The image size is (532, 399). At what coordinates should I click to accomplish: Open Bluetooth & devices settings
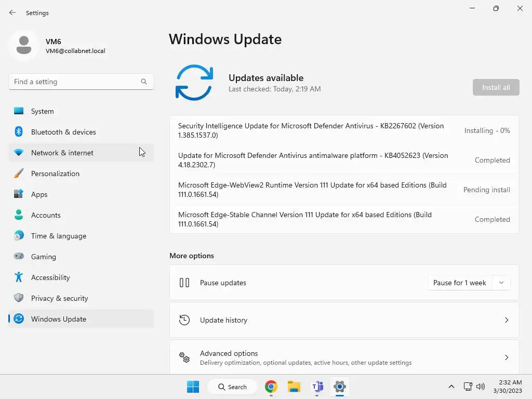[81, 131]
